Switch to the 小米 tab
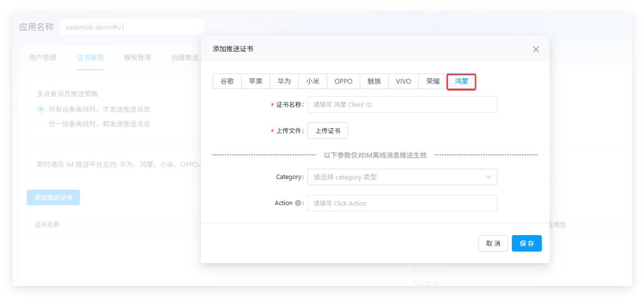This screenshot has width=644, height=298. 313,81
